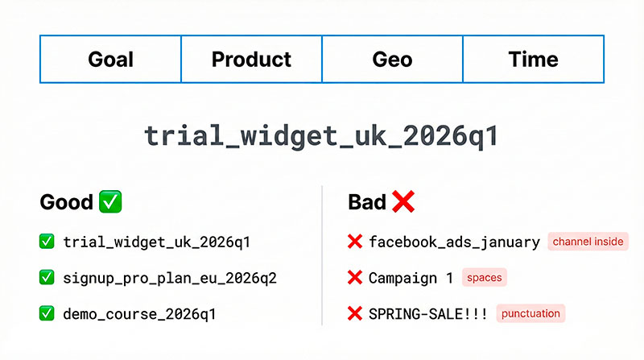The width and height of the screenshot is (644, 360).
Task: Select the Product segment box
Action: point(251,59)
